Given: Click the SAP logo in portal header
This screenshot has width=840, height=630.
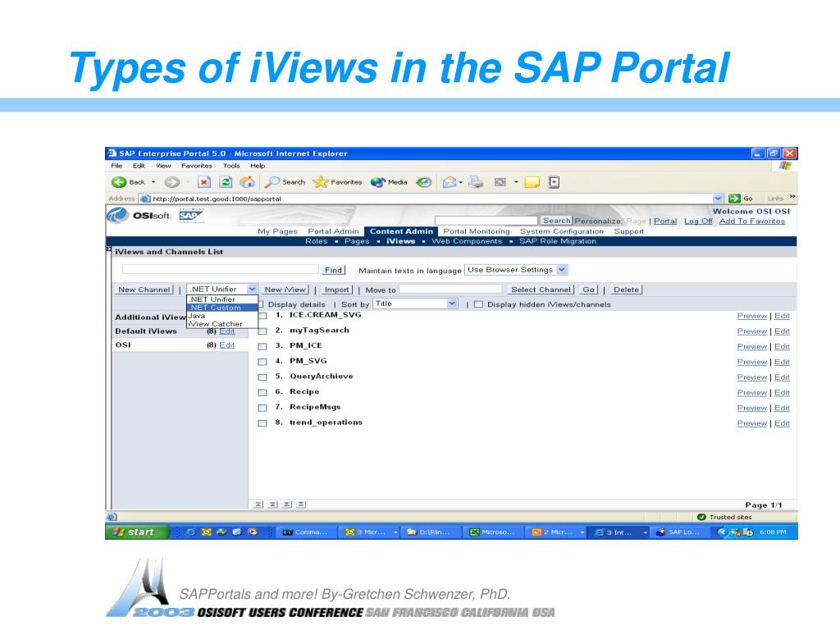Looking at the screenshot, I should pos(190,216).
